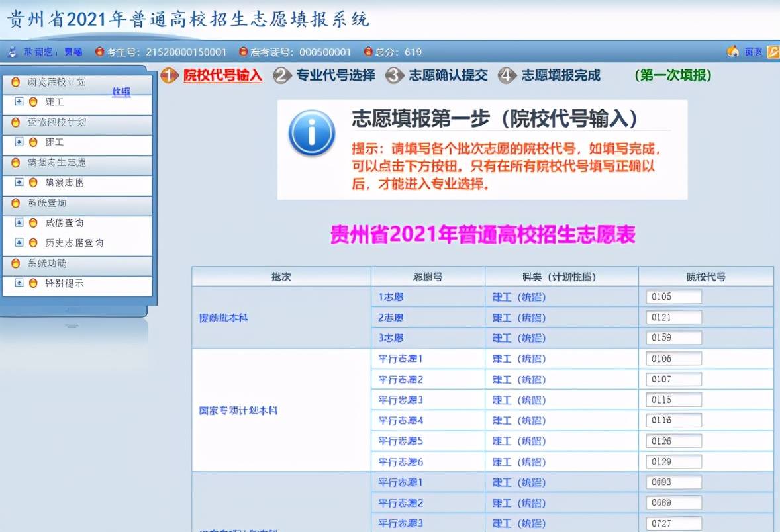Click the home icon in top bar
The image size is (780, 532).
pos(733,52)
